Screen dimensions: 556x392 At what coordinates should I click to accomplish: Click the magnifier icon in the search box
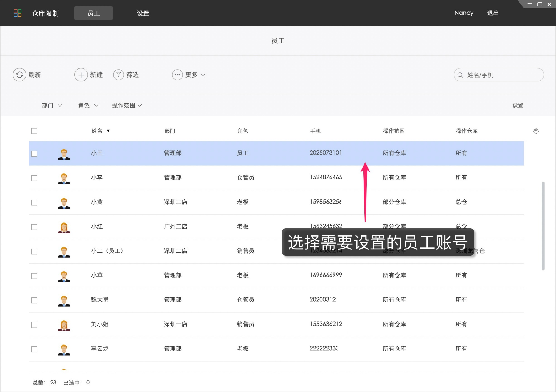point(460,75)
